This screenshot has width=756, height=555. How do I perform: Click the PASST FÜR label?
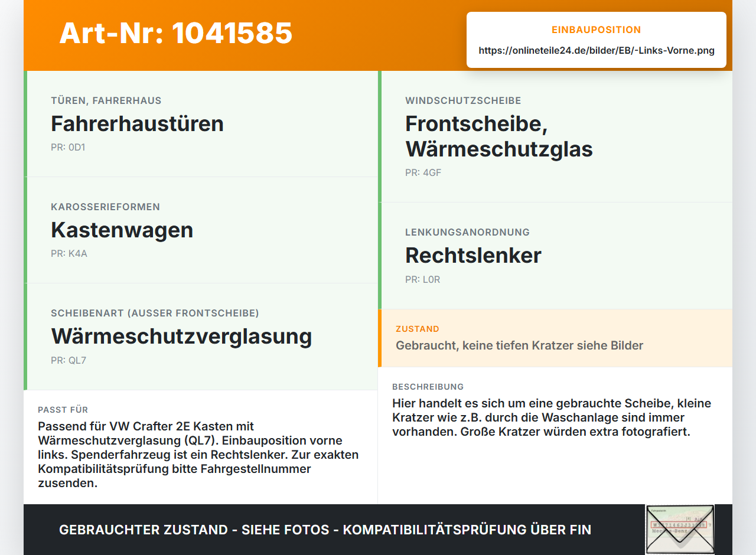63,410
